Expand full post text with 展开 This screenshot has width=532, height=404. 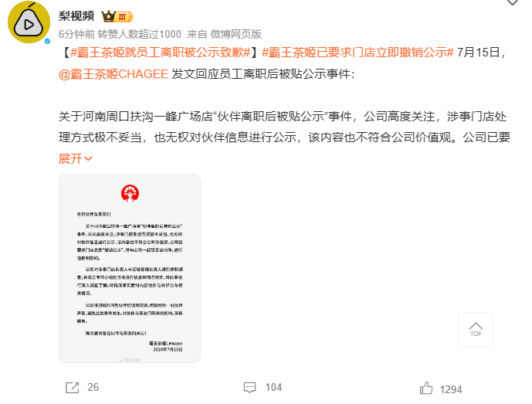coord(70,158)
